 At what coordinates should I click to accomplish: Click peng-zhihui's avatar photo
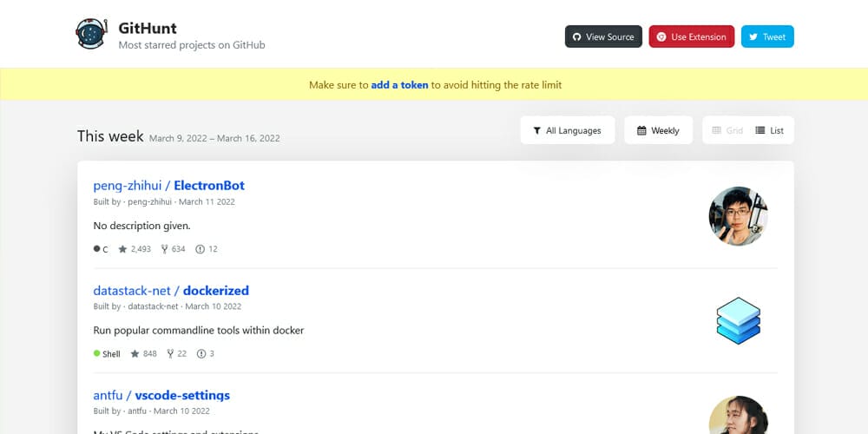738,216
